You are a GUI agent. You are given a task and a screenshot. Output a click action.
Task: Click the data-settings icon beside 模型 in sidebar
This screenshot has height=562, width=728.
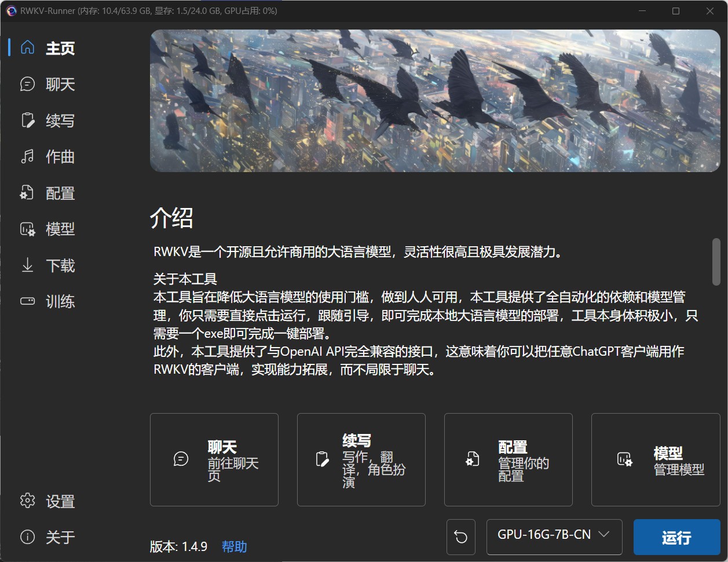pyautogui.click(x=28, y=229)
